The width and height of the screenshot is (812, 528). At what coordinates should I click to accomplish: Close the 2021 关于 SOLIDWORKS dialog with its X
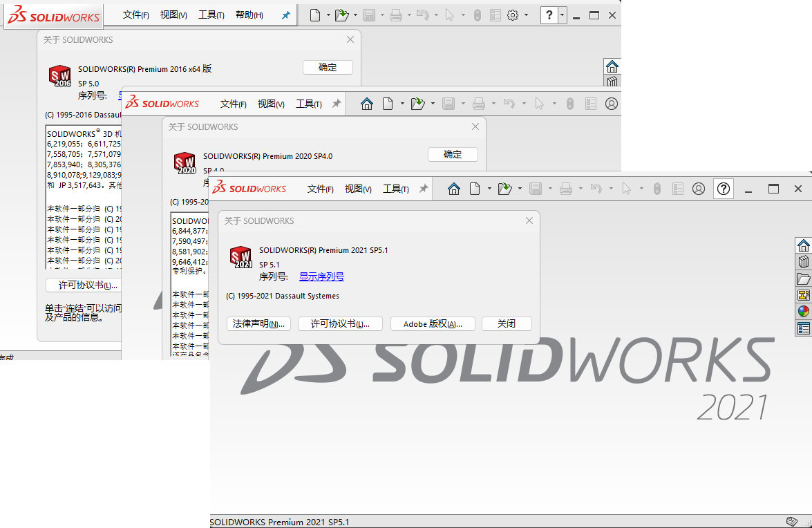coord(529,220)
